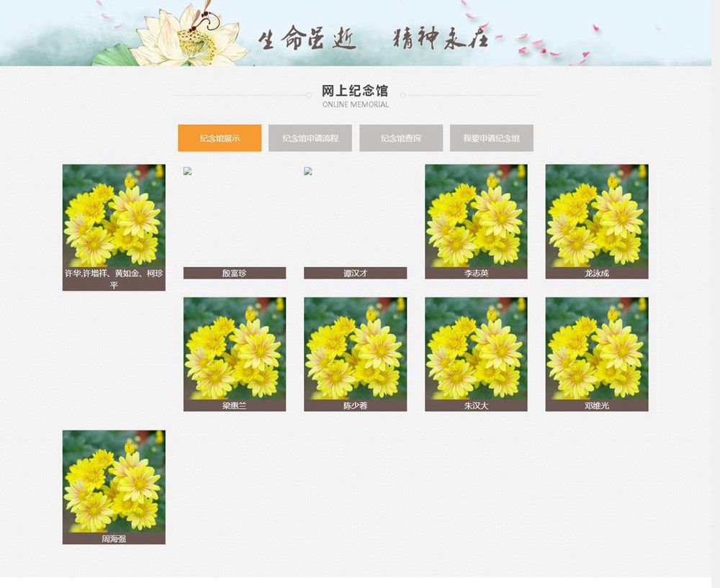Click the broken image icon above 谭汉才
720x588 pixels.
[x=308, y=171]
